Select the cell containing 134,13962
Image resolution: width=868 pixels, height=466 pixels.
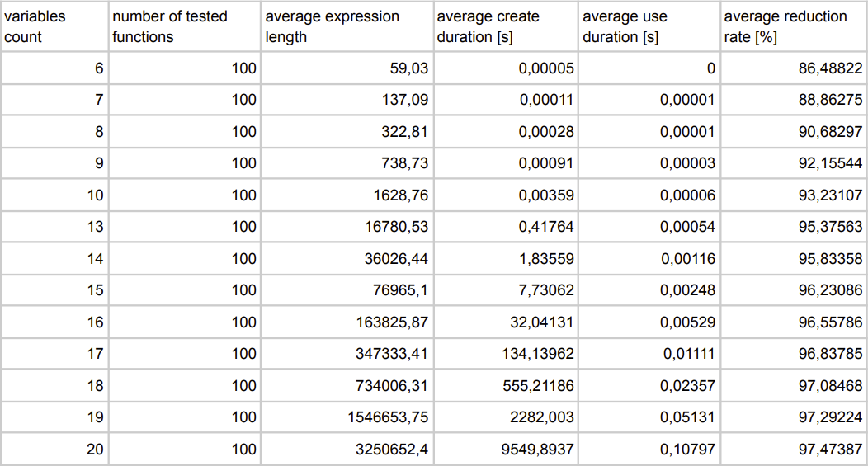[x=505, y=354]
